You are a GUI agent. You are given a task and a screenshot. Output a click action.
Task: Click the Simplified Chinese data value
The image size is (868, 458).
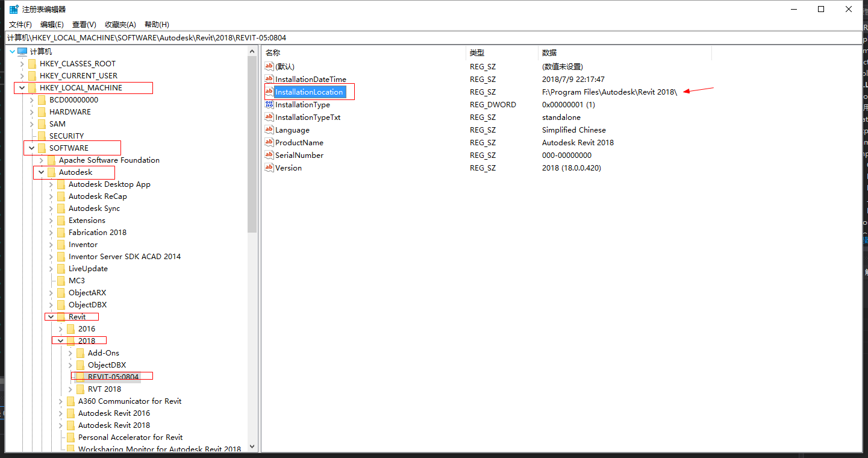click(x=574, y=130)
